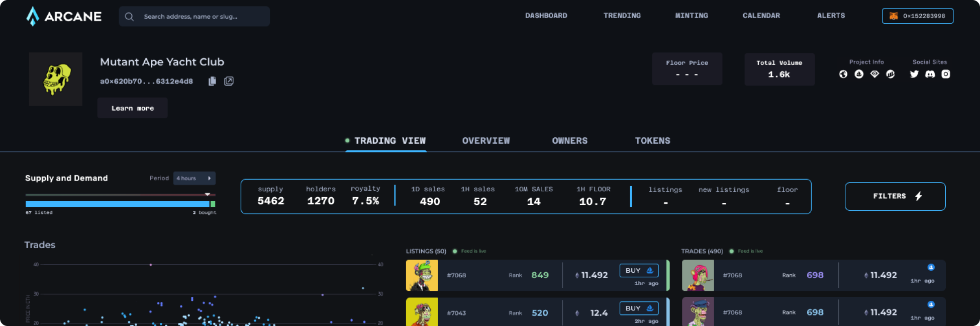Click the 1H FLOOR value 10.7
The height and width of the screenshot is (326, 980).
593,202
